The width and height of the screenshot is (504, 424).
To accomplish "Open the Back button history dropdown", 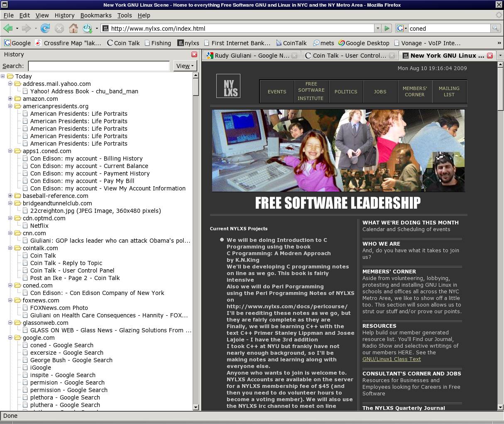I will pos(17,29).
